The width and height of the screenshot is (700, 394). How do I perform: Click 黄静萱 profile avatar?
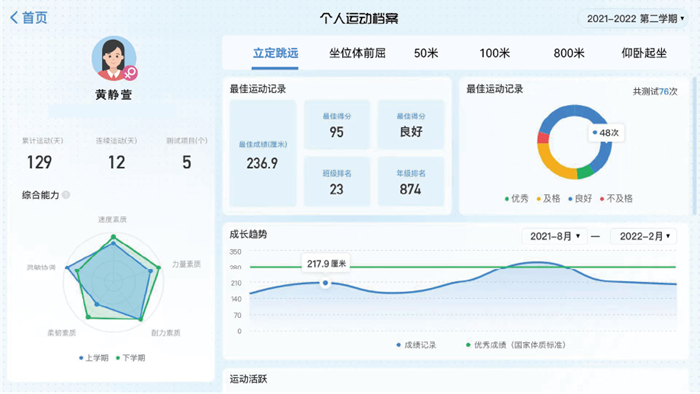114,58
